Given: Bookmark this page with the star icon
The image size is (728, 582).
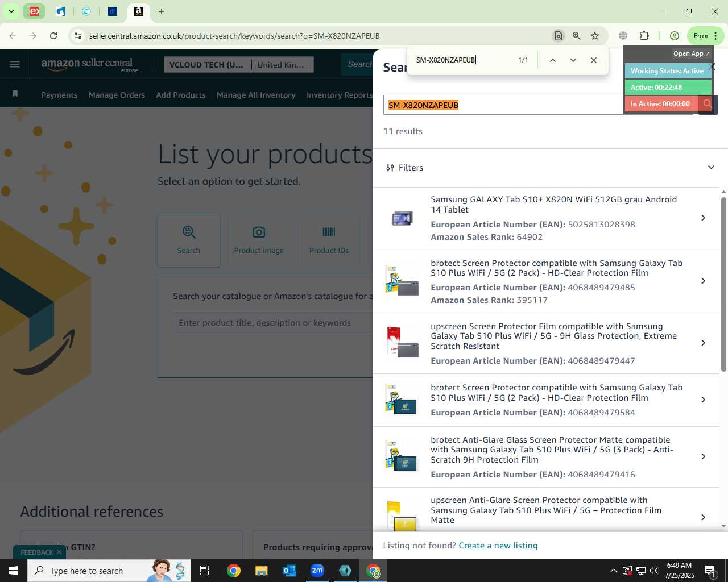Looking at the screenshot, I should tap(595, 36).
